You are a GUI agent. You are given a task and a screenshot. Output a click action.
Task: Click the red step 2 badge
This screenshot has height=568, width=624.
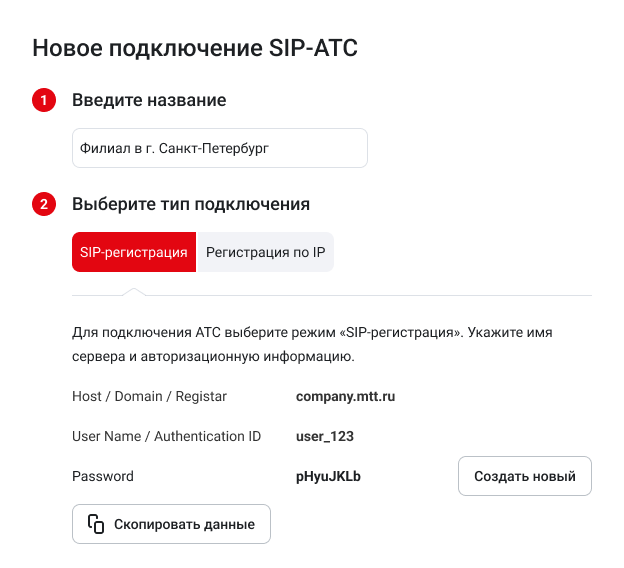click(44, 204)
